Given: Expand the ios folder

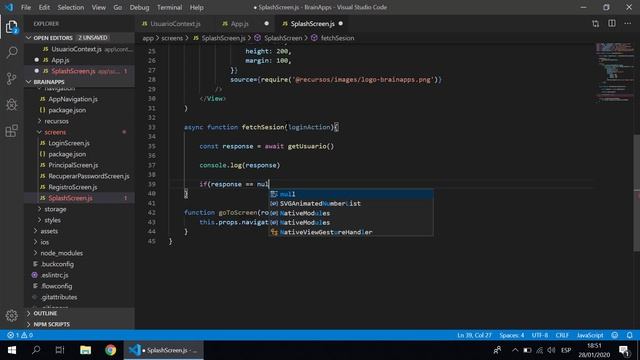Looking at the screenshot, I should pyautogui.click(x=44, y=242).
